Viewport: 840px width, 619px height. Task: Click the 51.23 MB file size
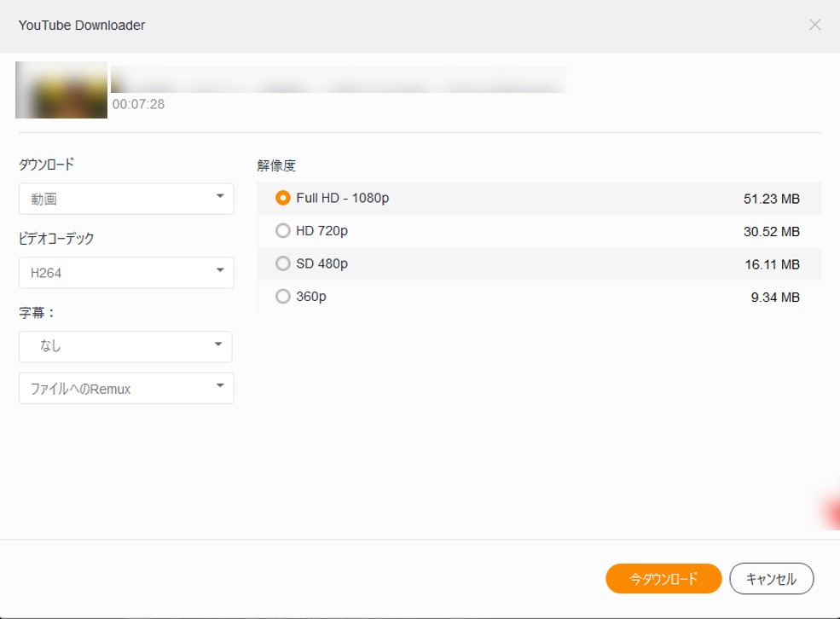771,199
